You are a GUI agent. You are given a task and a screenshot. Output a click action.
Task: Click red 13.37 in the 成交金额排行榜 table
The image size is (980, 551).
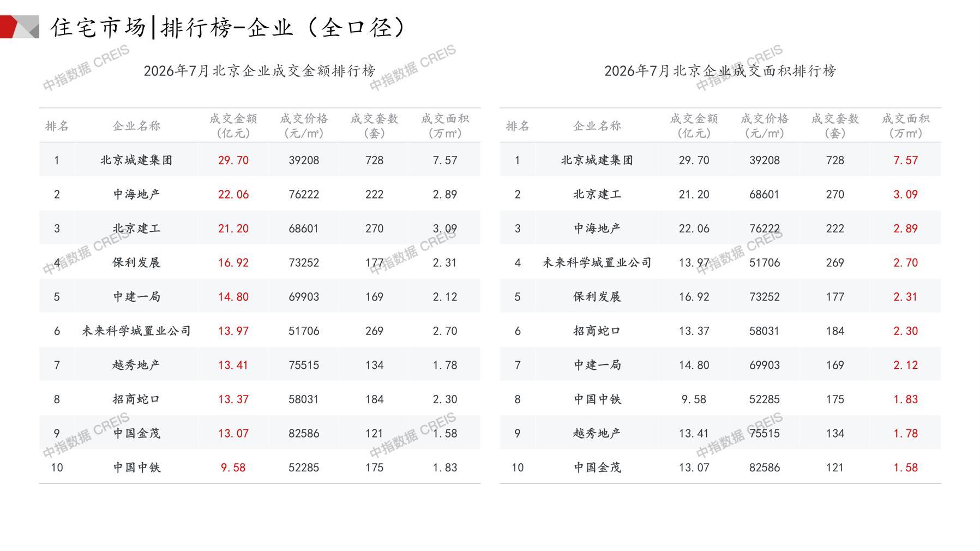[233, 399]
